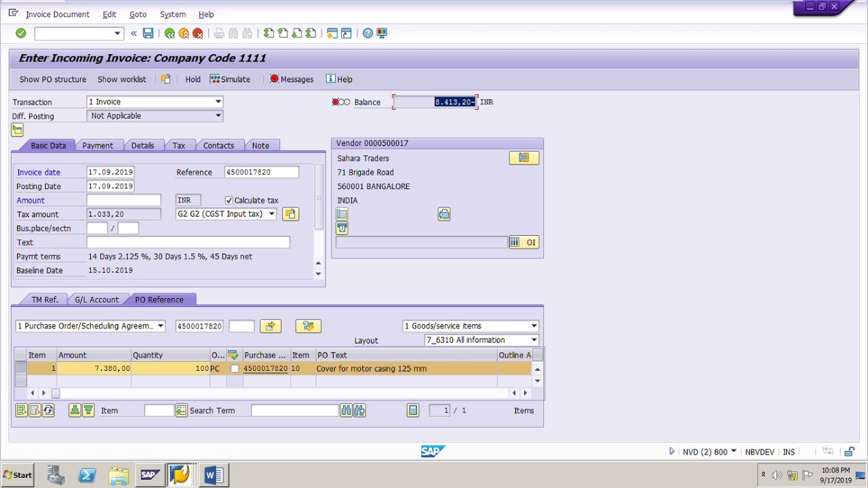Click the blue Help question mark icon

(x=368, y=33)
